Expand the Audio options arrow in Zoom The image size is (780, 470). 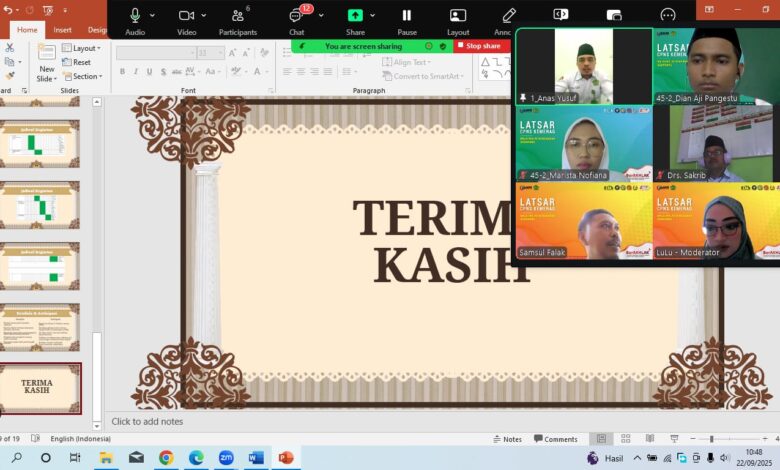[x=153, y=16]
